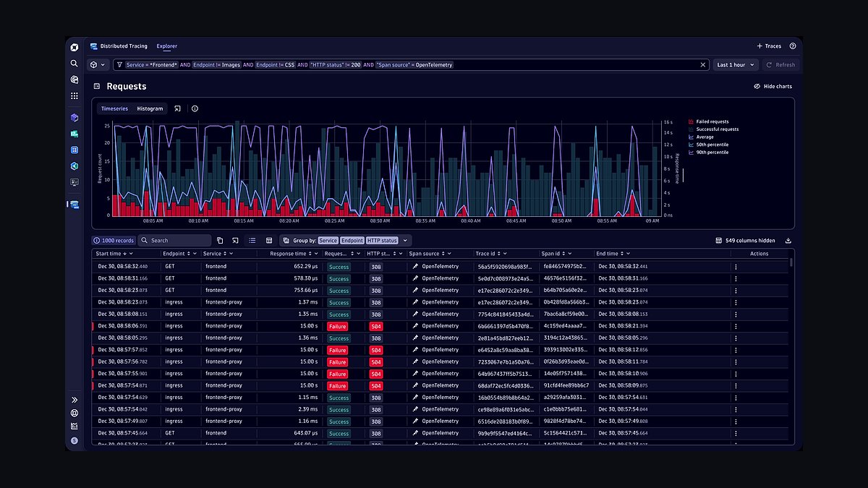Viewport: 868px width, 488px height.
Task: Open the cube segment selector dropdown
Action: coord(98,64)
